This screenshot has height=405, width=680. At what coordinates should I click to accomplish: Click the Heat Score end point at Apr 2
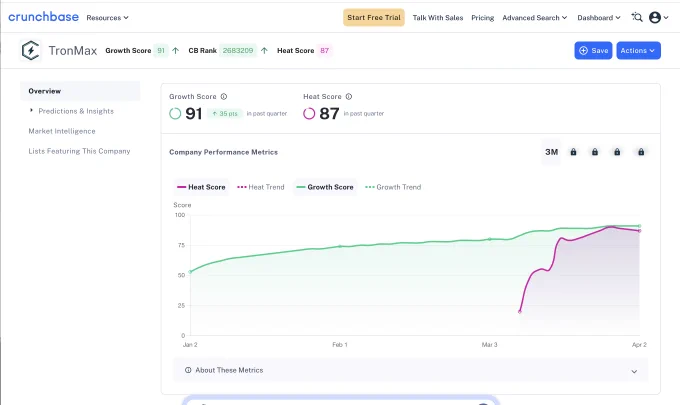[639, 231]
